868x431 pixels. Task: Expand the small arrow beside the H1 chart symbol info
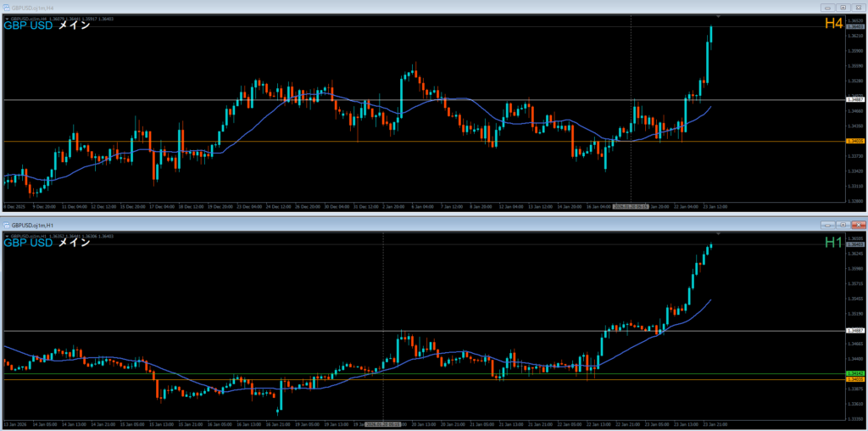click(6, 236)
